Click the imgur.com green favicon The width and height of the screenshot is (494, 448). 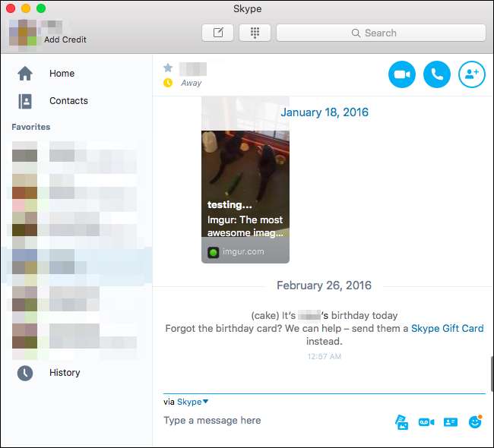click(x=214, y=252)
